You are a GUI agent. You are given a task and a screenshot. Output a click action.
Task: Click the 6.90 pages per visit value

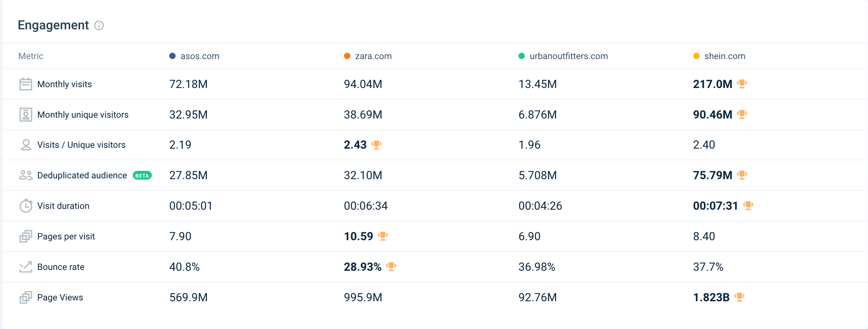point(530,236)
